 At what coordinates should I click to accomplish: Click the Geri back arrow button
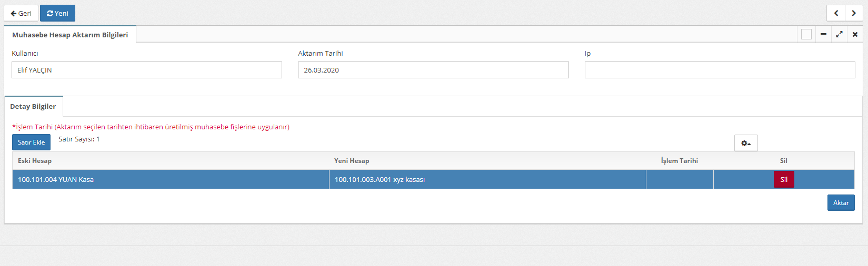[21, 13]
